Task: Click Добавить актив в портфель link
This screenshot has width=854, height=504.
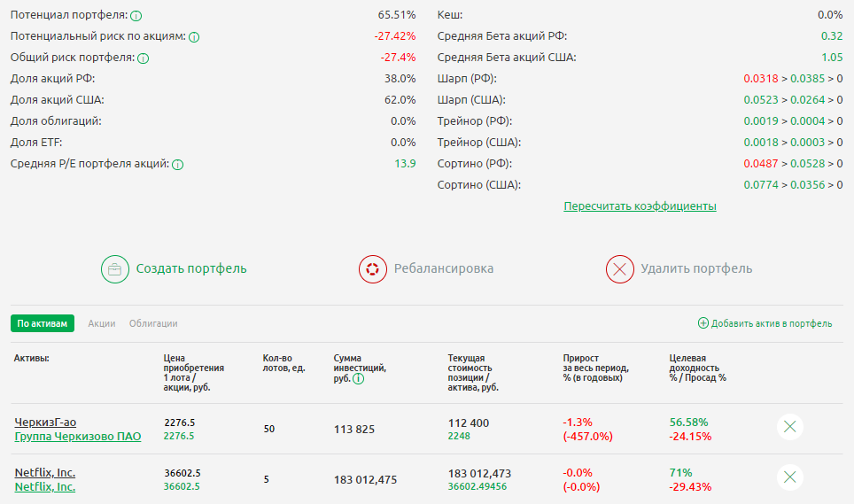Action: (x=772, y=324)
